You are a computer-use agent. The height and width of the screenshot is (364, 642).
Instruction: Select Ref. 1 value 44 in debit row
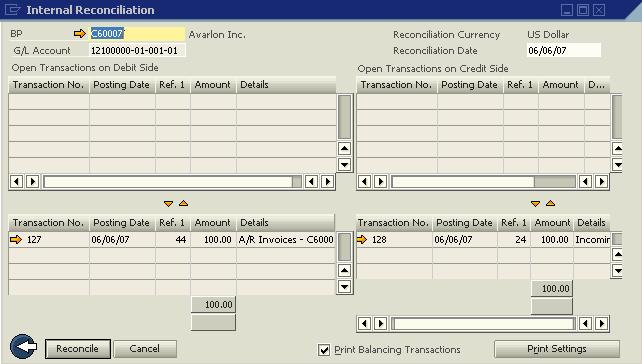(x=173, y=240)
